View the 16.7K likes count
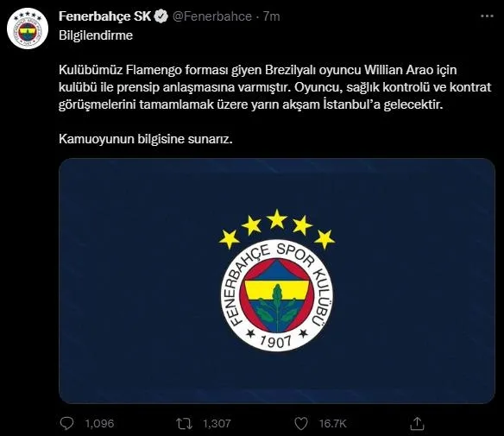 [x=332, y=423]
